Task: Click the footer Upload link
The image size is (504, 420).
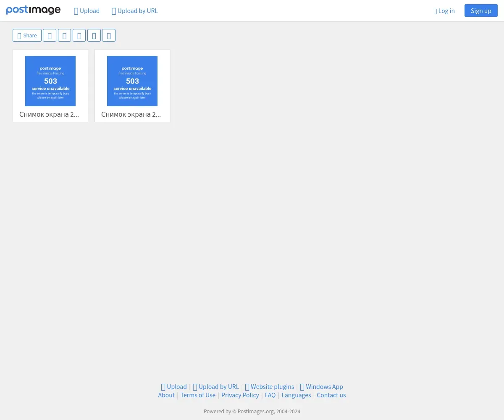Action: click(174, 387)
